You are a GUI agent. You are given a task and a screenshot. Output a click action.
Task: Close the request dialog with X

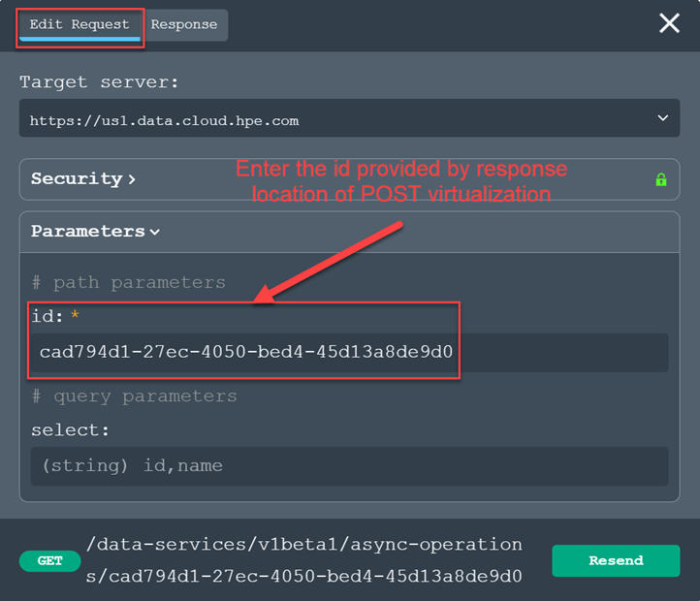click(669, 23)
